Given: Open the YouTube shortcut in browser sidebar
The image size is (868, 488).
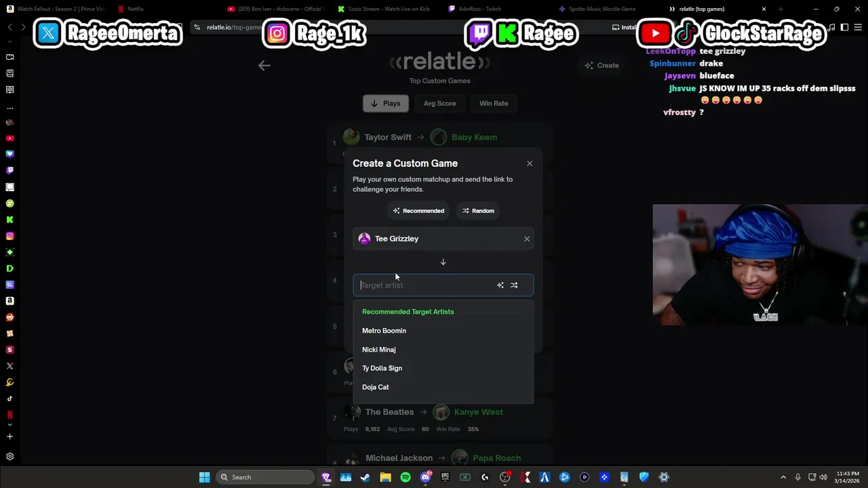Looking at the screenshot, I should pos(9,138).
